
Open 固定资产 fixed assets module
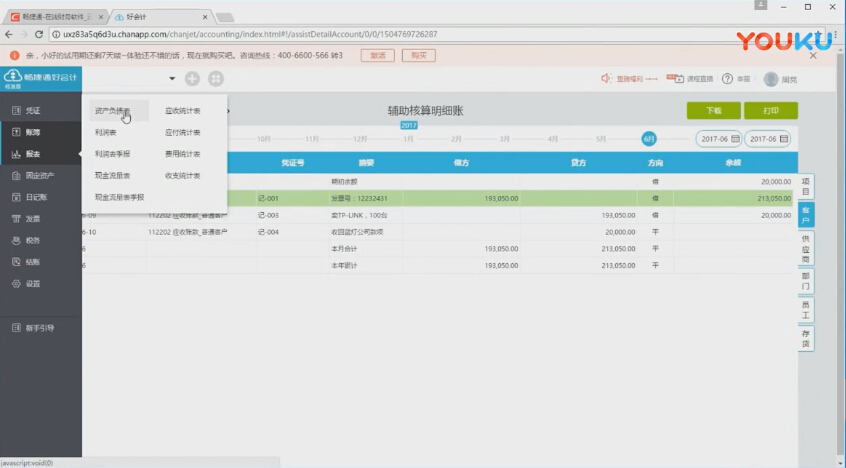point(38,175)
